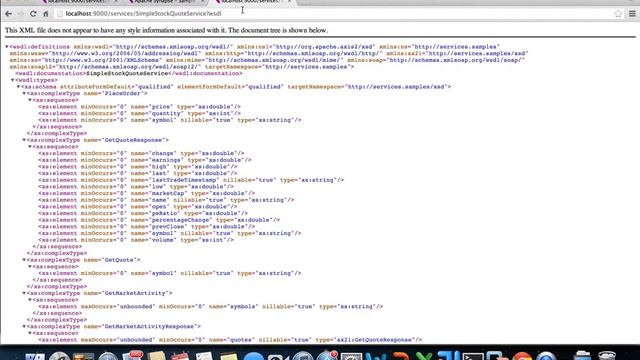Collapse the GetQuoteResponse complexType node
Screen dimensions: 640x360
(24, 140)
